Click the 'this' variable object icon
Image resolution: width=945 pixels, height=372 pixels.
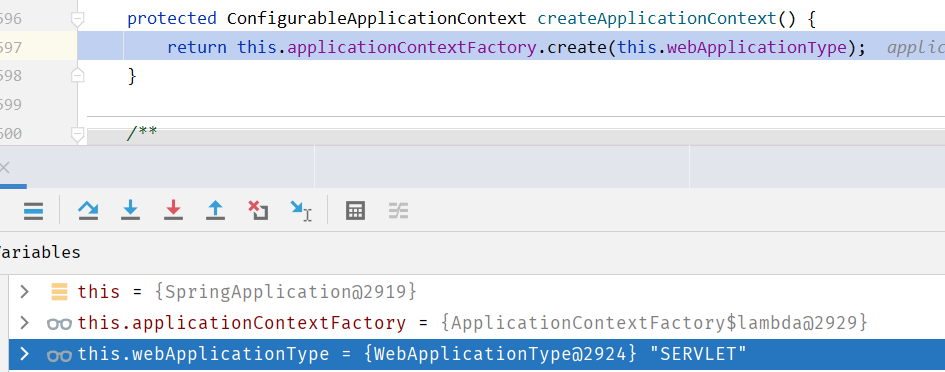point(59,292)
